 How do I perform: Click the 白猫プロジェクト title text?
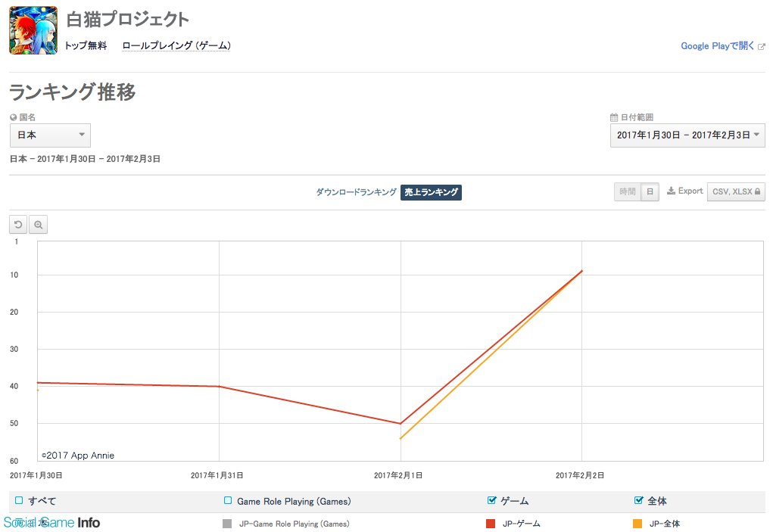[x=128, y=20]
